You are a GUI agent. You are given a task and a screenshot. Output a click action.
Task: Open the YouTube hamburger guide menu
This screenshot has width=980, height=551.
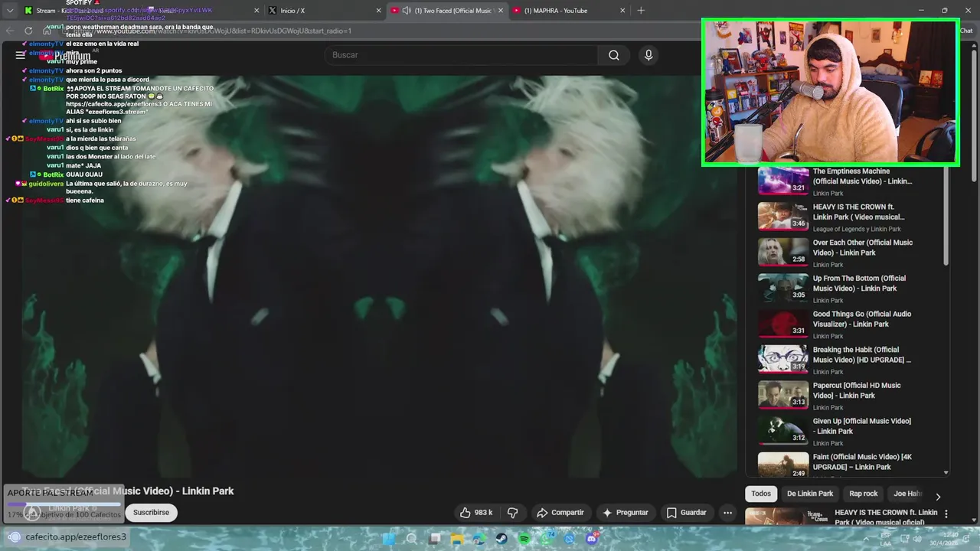[21, 55]
